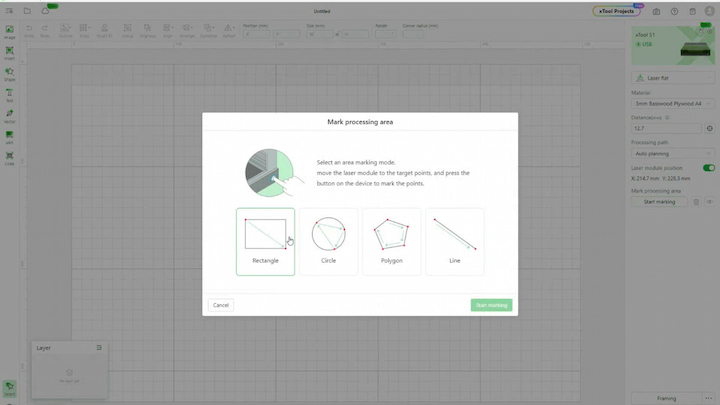Select the Image tool in the left sidebar
This screenshot has width=720, height=405.
point(10,32)
